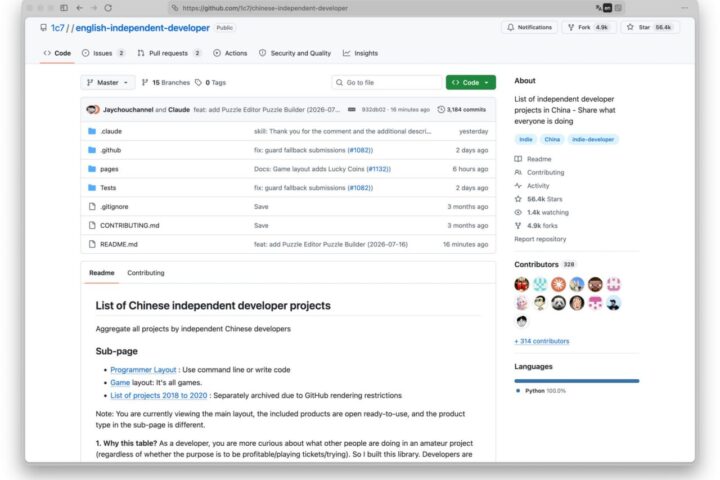
Task: Switch to the Issues tab
Action: [103, 53]
